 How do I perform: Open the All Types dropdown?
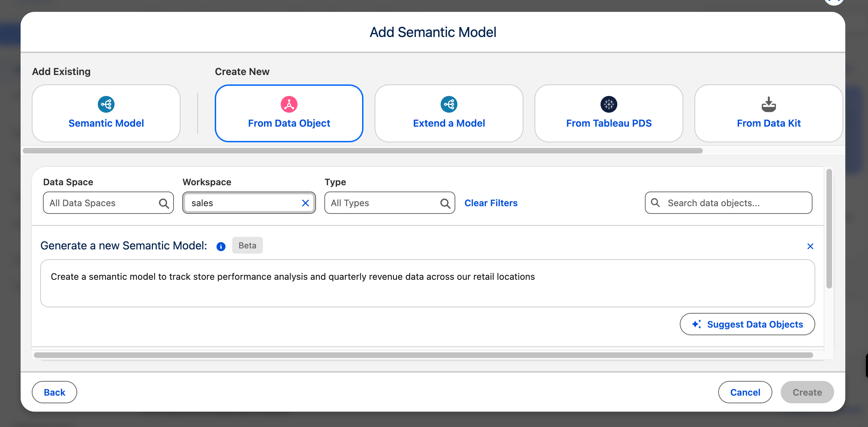click(x=390, y=203)
